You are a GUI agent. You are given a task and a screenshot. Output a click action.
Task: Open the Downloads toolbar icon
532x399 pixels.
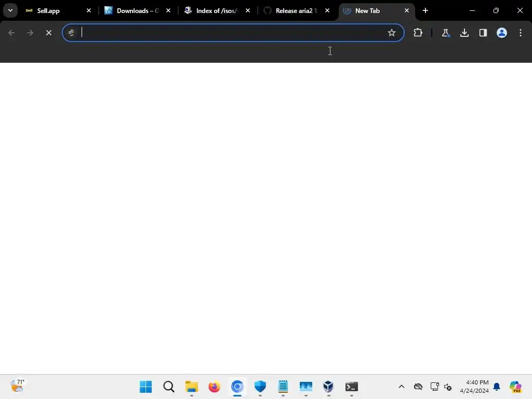click(x=464, y=33)
